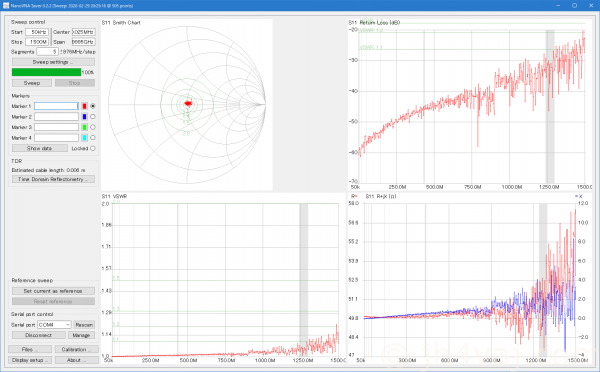Open the Serial port COM4 dropdown
Viewport: 600px width, 372px height.
54,325
